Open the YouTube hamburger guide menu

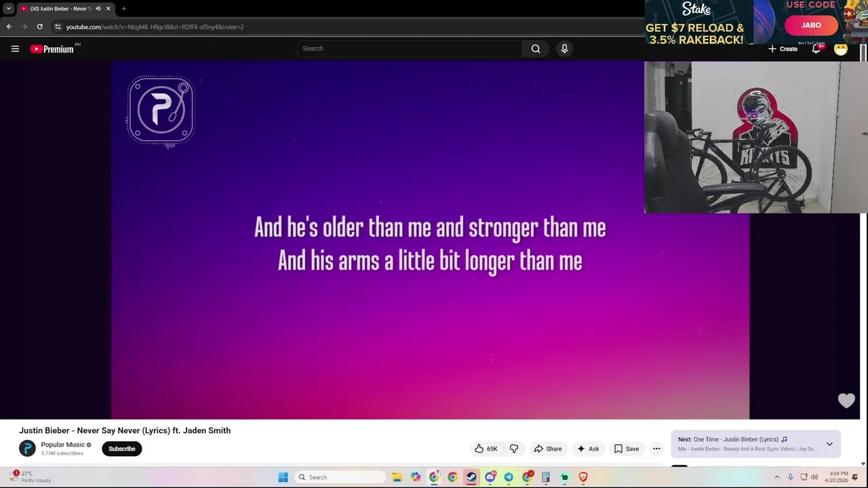point(15,49)
